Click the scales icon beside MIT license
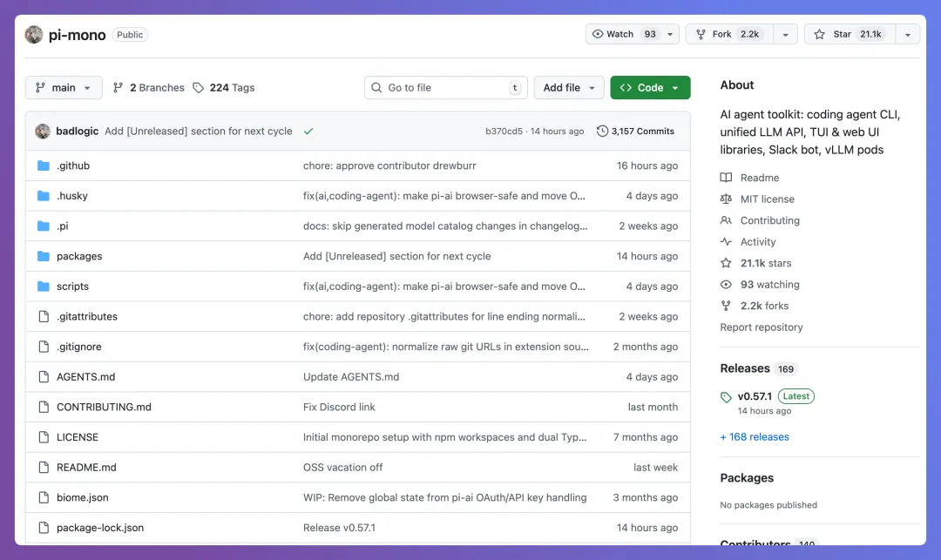 tap(726, 199)
